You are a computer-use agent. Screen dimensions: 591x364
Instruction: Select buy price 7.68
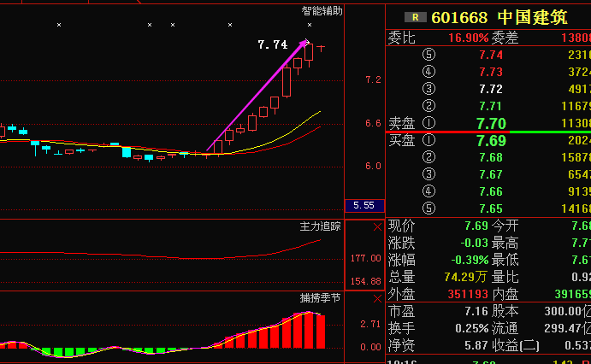491,157
